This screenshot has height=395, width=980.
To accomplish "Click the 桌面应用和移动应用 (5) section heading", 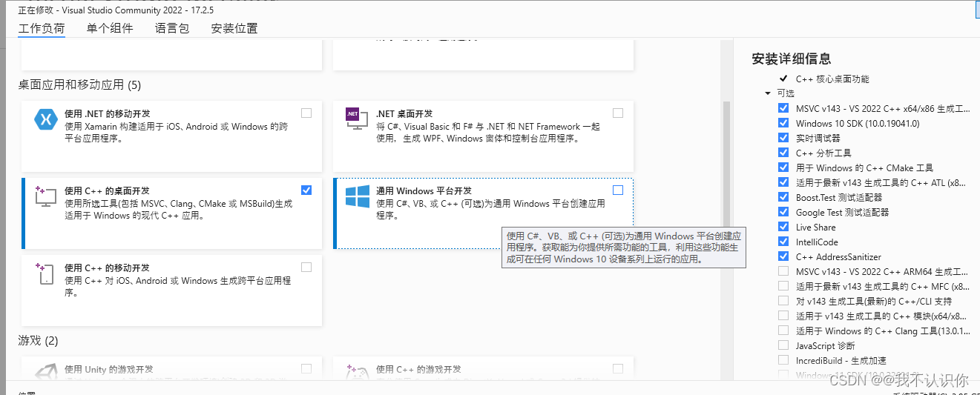I will point(79,84).
